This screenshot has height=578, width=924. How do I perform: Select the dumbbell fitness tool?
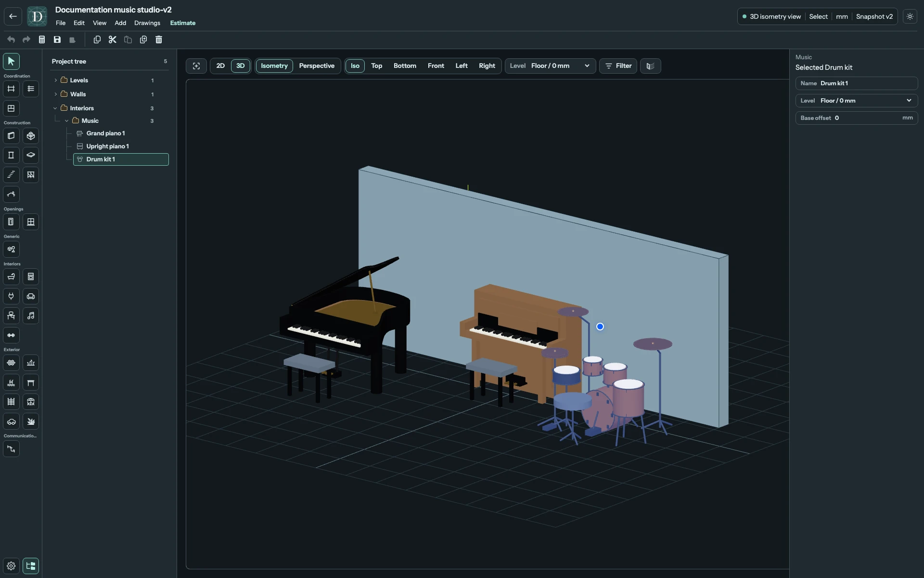pyautogui.click(x=11, y=335)
